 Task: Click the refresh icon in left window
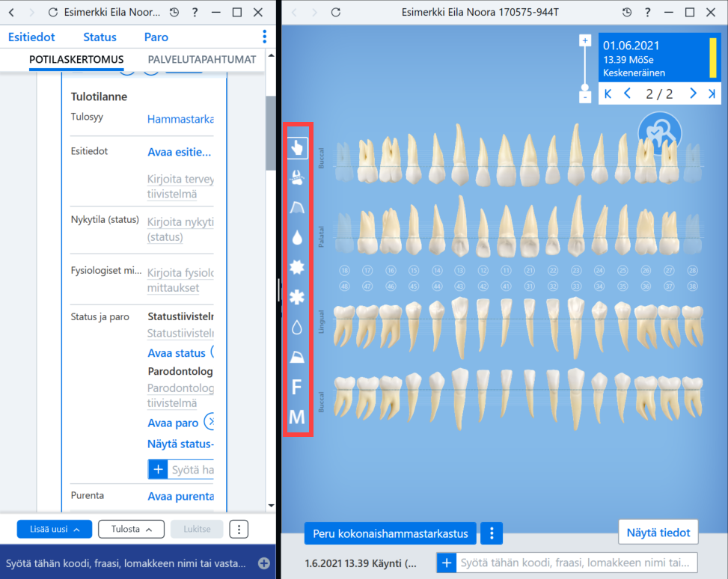click(x=53, y=13)
